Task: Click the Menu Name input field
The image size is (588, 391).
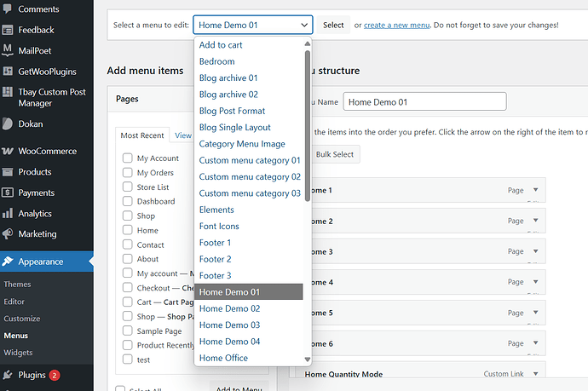Action: (x=424, y=101)
